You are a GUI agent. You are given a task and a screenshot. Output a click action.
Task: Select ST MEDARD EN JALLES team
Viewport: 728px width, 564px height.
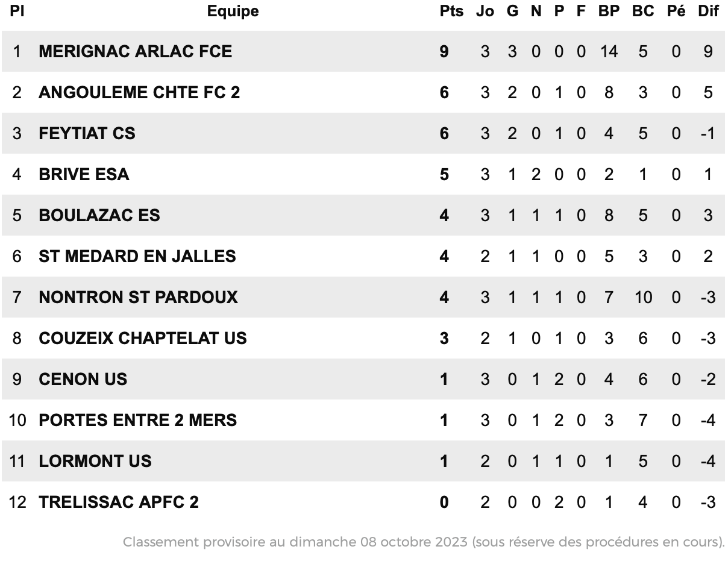point(137,256)
